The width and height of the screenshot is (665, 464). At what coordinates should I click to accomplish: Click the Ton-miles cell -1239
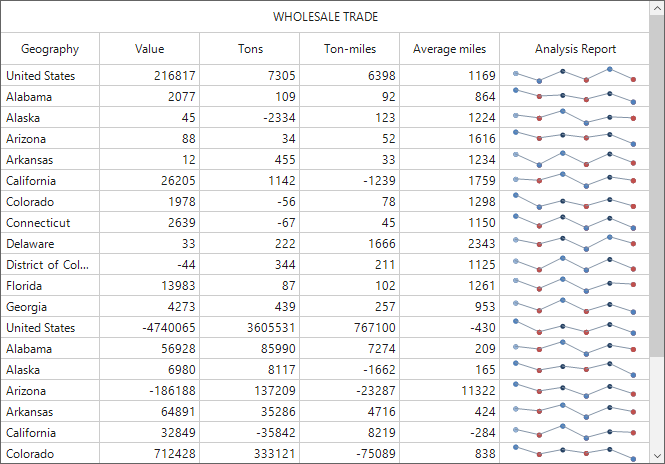[349, 180]
